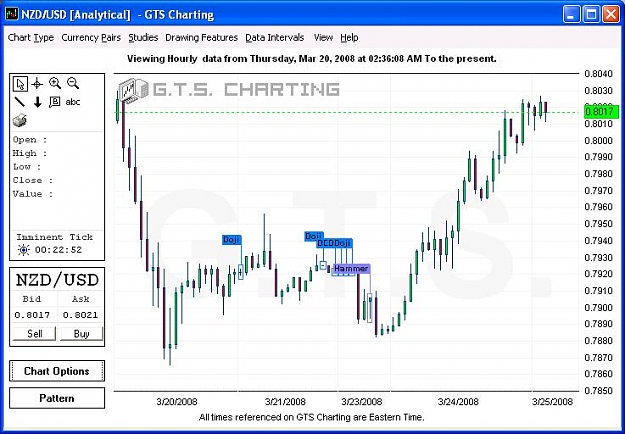Click the 3/23/2008 date axis label
This screenshot has height=434, width=625.
click(x=362, y=401)
